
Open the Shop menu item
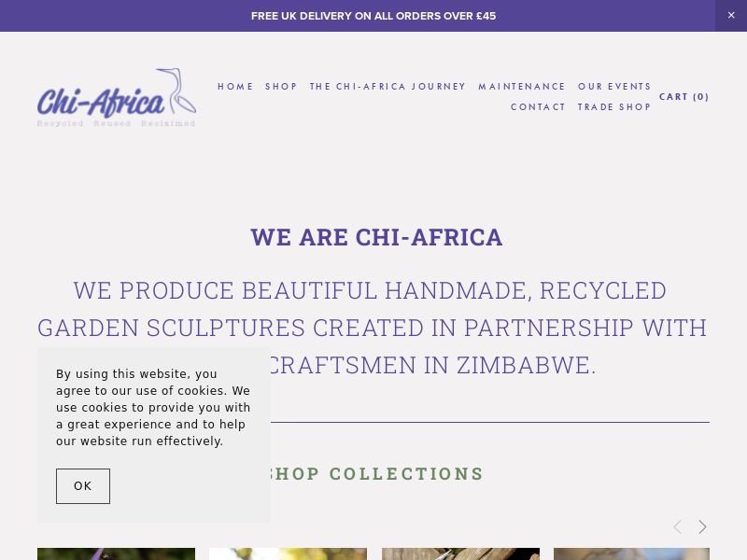pos(281,87)
